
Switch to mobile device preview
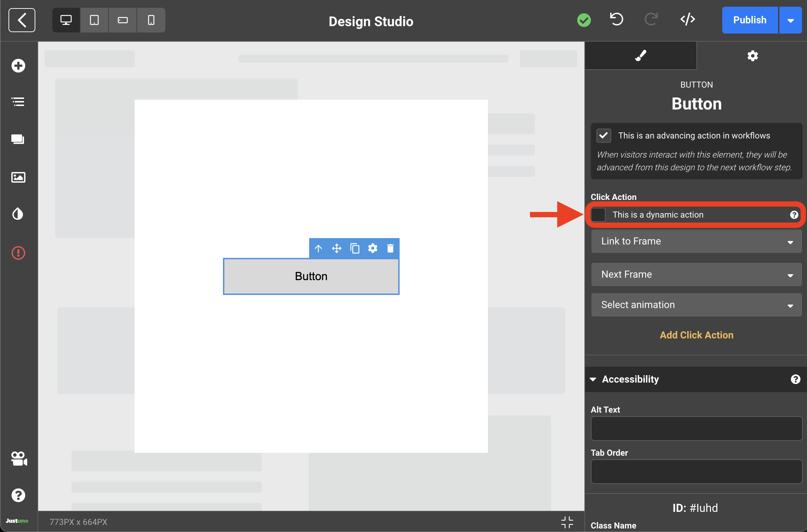tap(151, 20)
